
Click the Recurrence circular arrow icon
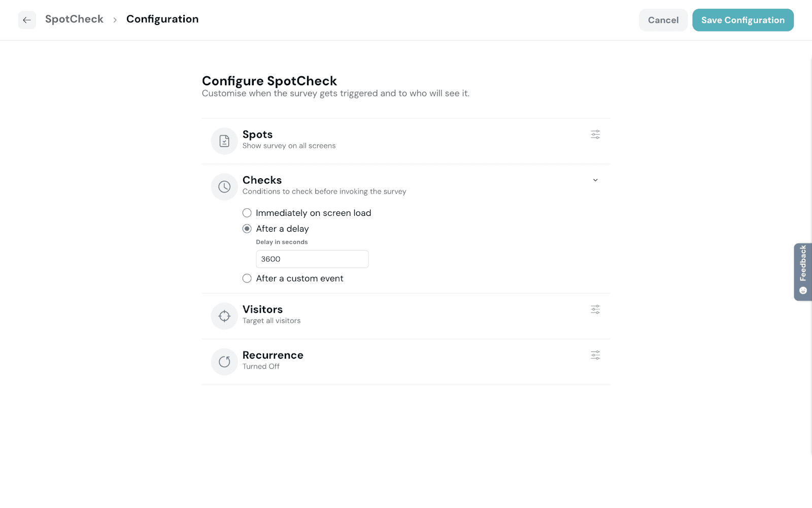tap(224, 362)
